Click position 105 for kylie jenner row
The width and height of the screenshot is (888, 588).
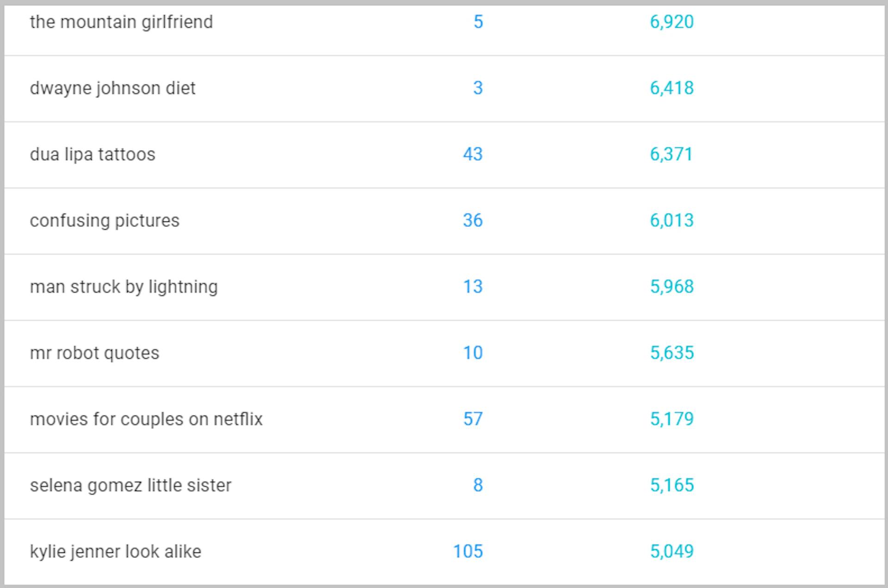tap(468, 551)
